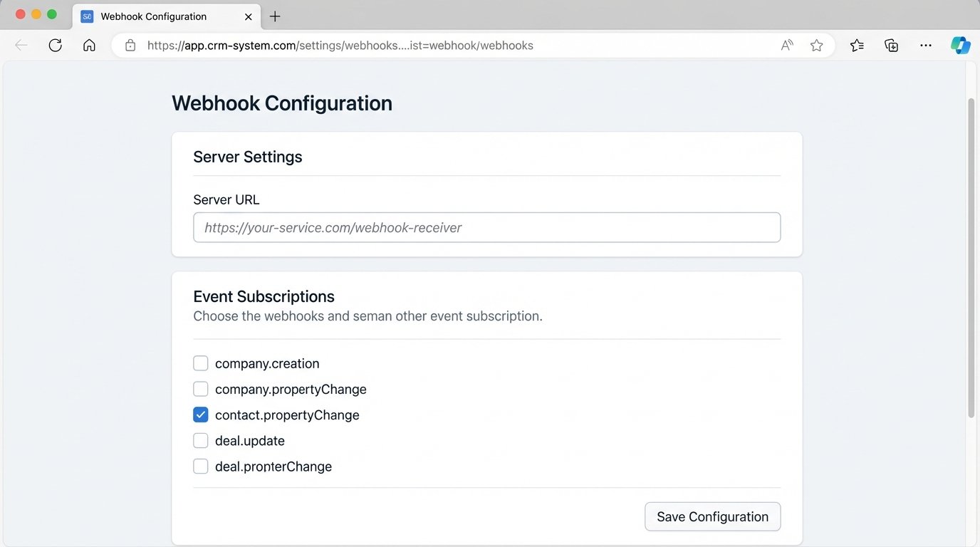The width and height of the screenshot is (980, 547).
Task: Switch to the Webhook Configuration tab
Action: pos(153,16)
